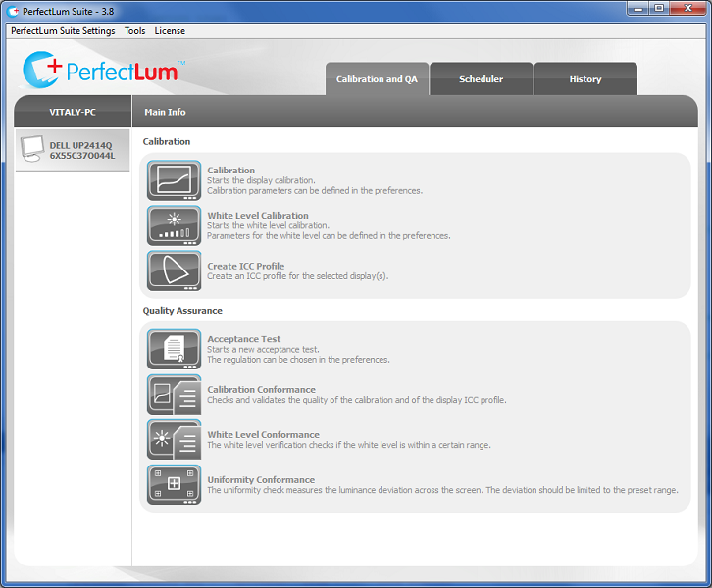Viewport: 712px width, 588px height.
Task: Select DELL UP2414Q monitor icon
Action: pyautogui.click(x=32, y=149)
